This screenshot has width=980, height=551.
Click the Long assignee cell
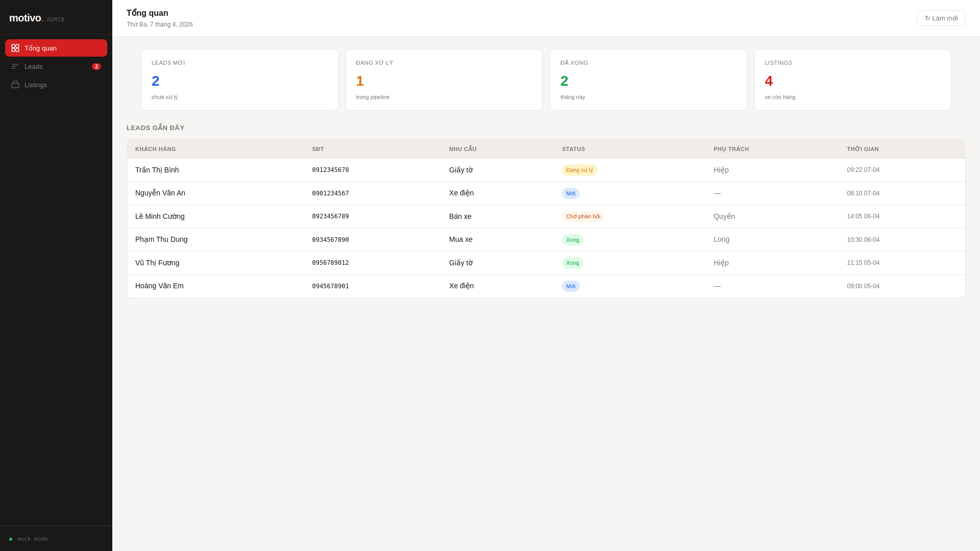(x=722, y=239)
